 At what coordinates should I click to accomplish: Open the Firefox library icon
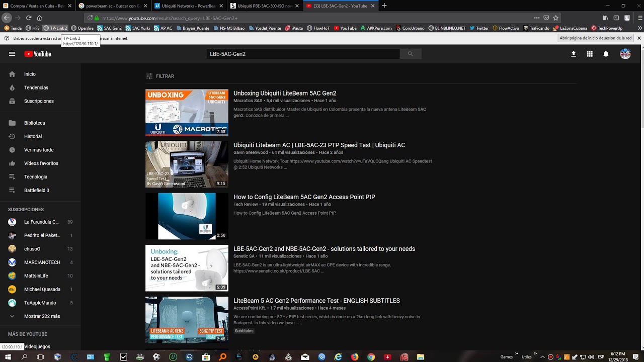tap(606, 18)
